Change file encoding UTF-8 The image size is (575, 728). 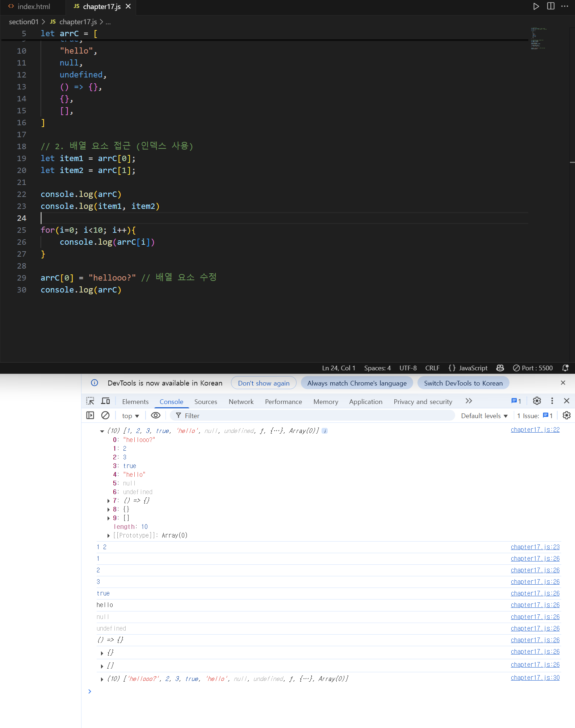[408, 368]
